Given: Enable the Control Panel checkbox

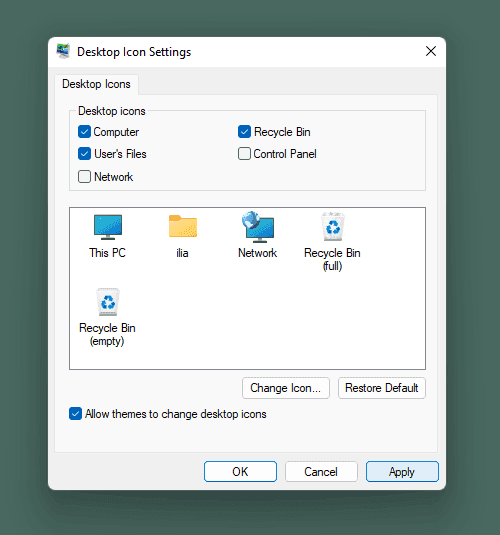Looking at the screenshot, I should coord(244,154).
